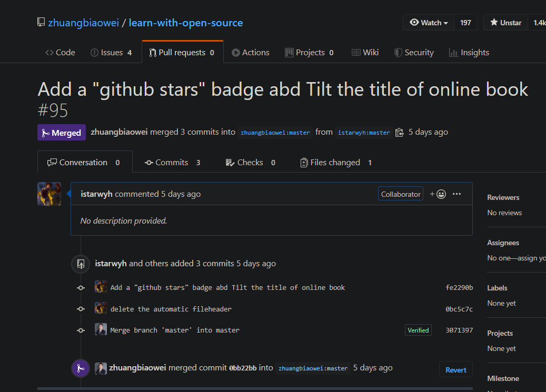Click the Revert button
This screenshot has width=546, height=392.
[455, 370]
